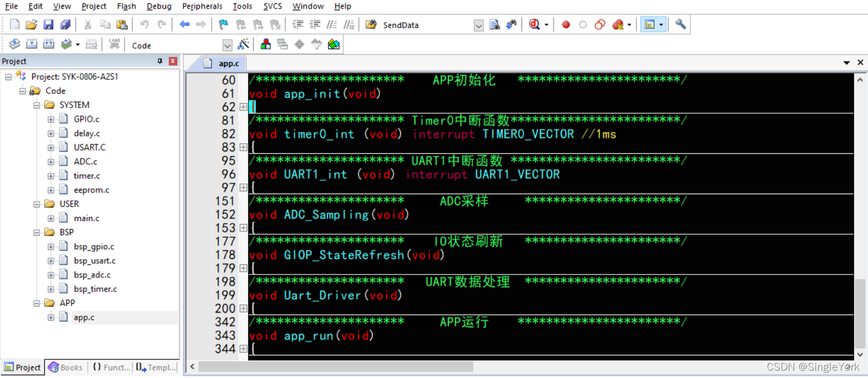The height and width of the screenshot is (378, 868).
Task: Click the SYK-0806-A2S1 project root
Action: coord(75,76)
